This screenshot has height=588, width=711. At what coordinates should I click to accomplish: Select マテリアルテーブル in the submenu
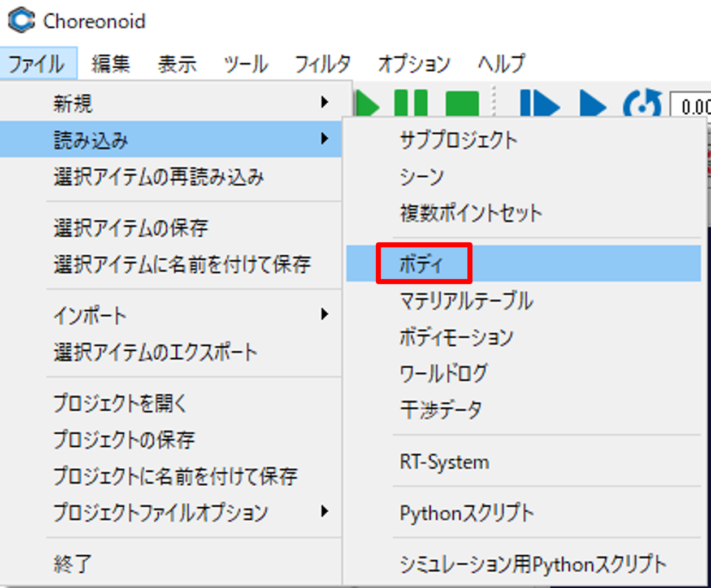(x=523, y=300)
